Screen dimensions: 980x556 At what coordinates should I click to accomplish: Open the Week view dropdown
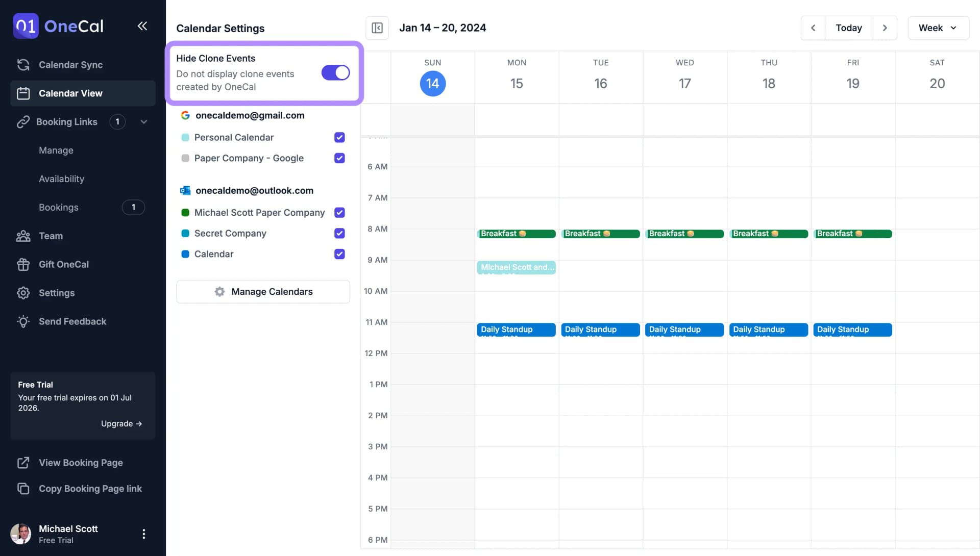click(x=938, y=28)
